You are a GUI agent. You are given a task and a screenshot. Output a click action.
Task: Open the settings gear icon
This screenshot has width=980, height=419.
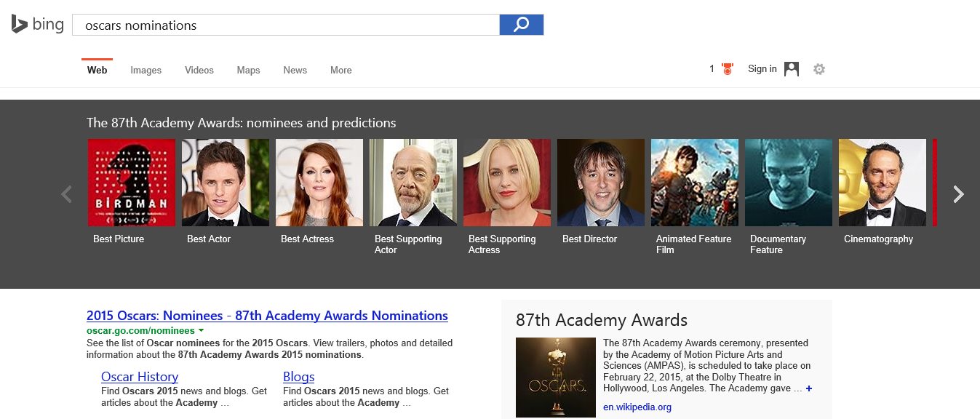(819, 69)
